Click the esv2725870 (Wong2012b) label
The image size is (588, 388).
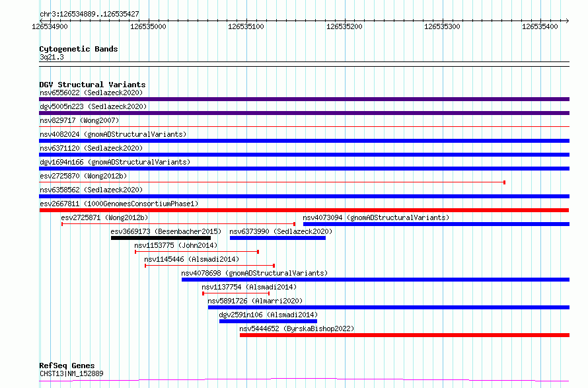point(83,176)
